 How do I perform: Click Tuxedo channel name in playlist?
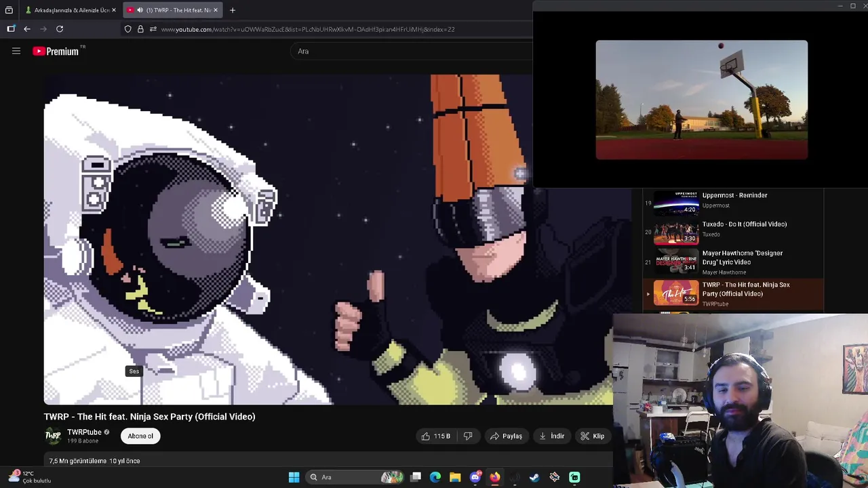711,235
